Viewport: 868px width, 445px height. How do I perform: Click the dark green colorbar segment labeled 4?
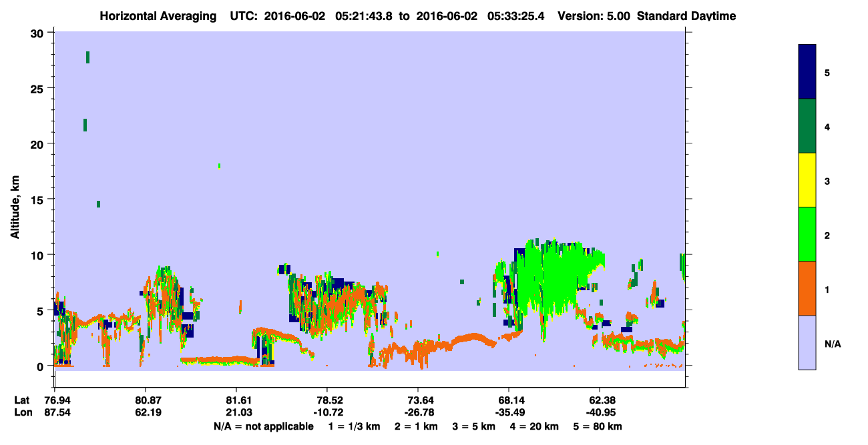point(807,126)
